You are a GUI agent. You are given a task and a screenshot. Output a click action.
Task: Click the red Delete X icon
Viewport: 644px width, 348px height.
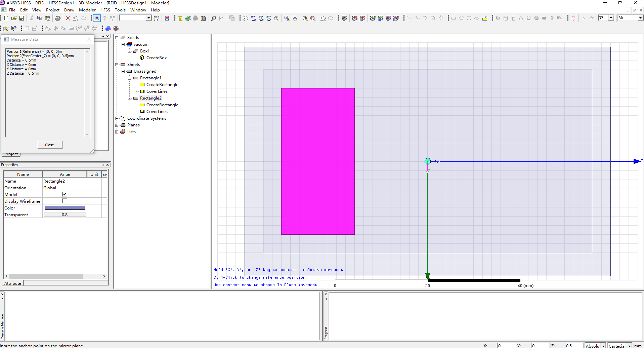click(68, 18)
